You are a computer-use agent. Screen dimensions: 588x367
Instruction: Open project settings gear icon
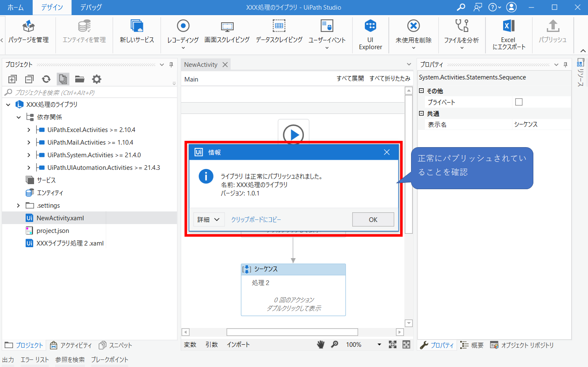coord(97,79)
